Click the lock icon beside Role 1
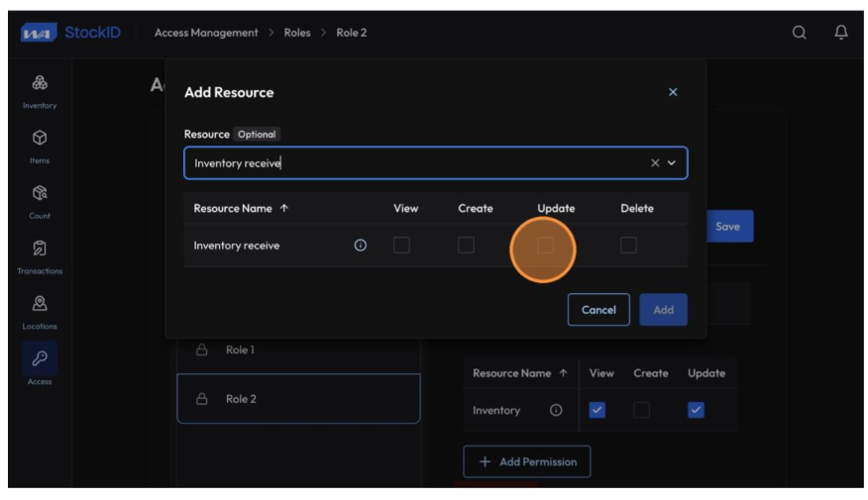The width and height of the screenshot is (868, 500). click(201, 350)
